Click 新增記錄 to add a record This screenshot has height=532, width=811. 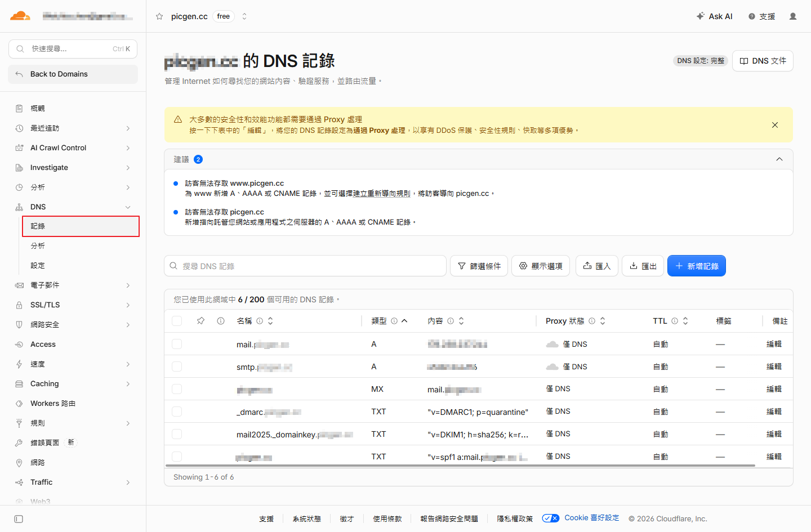[x=697, y=266]
